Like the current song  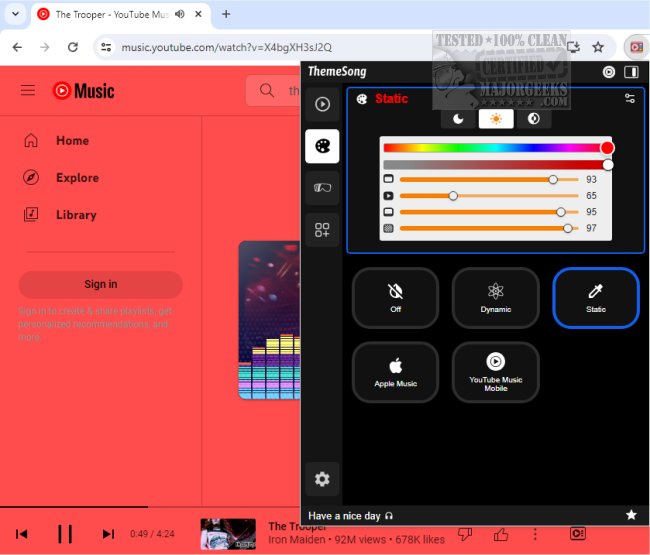tap(501, 534)
